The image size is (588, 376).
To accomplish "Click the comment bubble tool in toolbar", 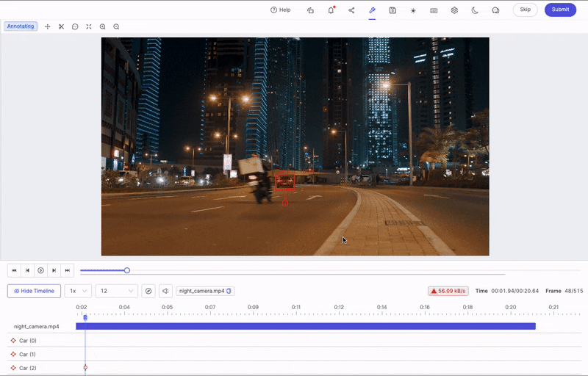I will click(x=75, y=26).
